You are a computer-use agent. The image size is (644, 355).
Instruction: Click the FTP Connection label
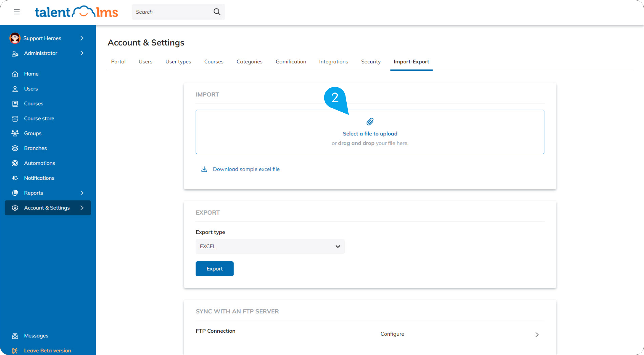coord(215,331)
